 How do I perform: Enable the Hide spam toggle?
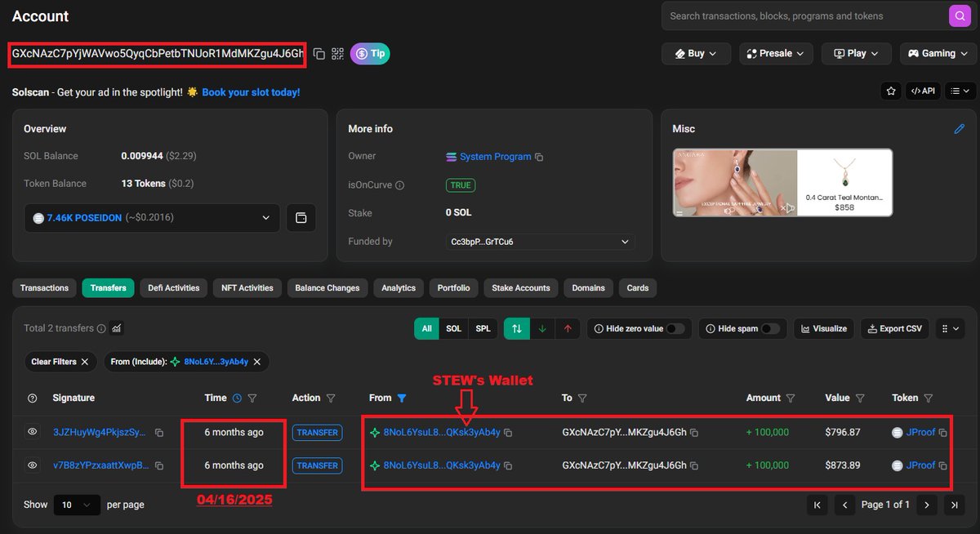pos(770,329)
